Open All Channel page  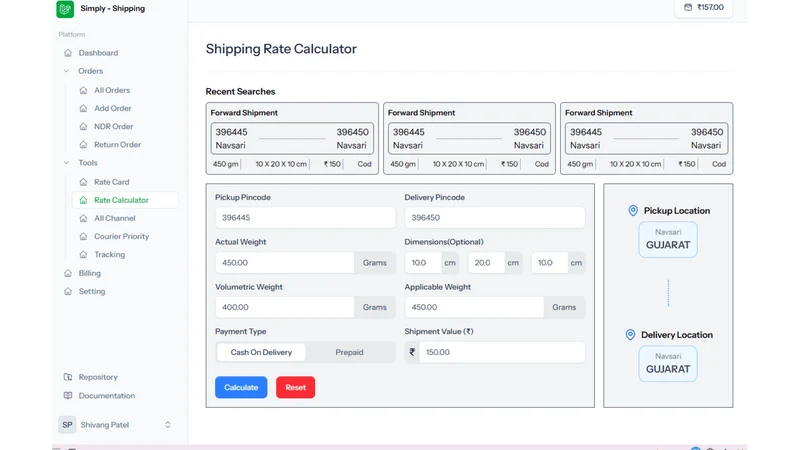tap(115, 218)
